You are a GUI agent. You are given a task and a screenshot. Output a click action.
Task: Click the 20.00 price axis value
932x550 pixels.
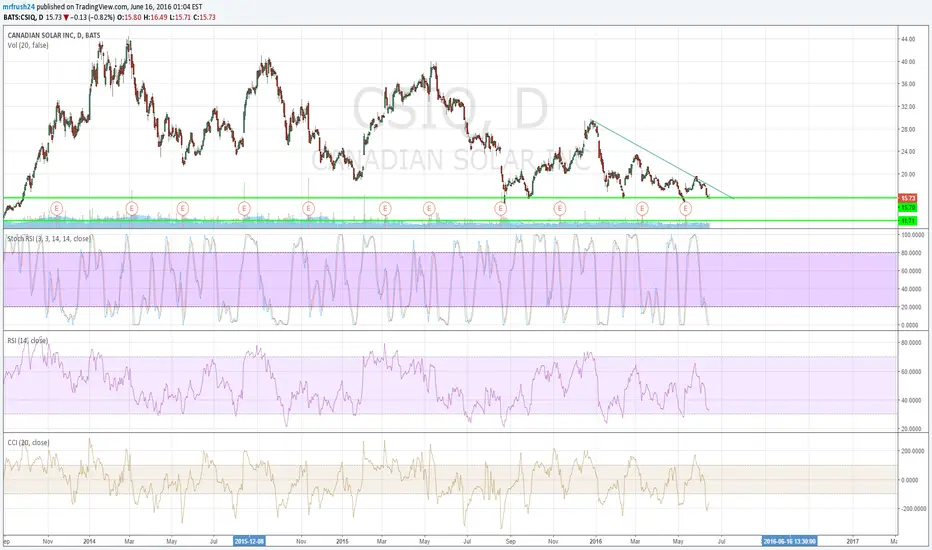pyautogui.click(x=908, y=174)
